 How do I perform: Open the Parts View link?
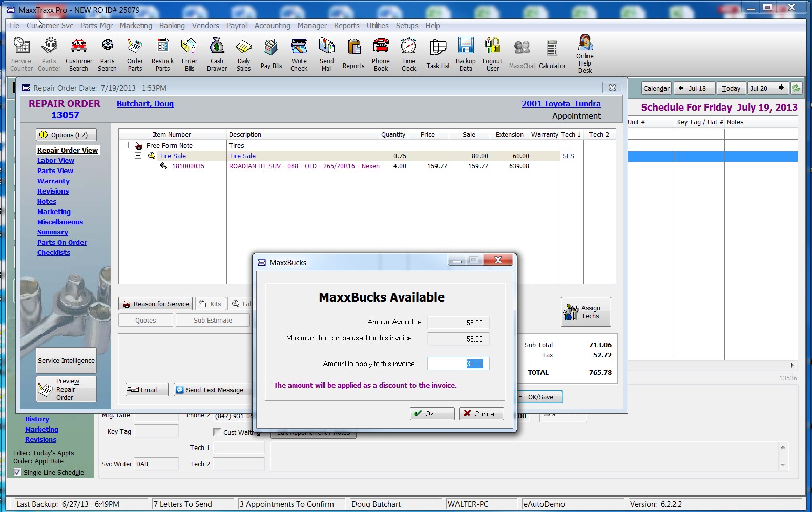55,170
